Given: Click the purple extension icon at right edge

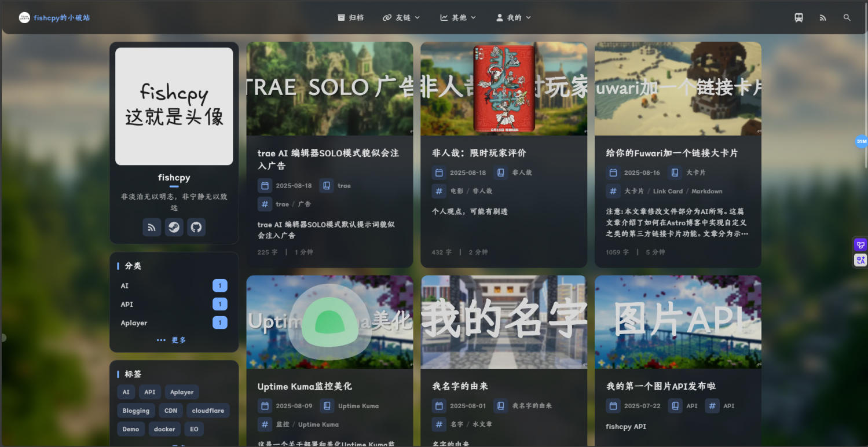Looking at the screenshot, I should (x=860, y=245).
